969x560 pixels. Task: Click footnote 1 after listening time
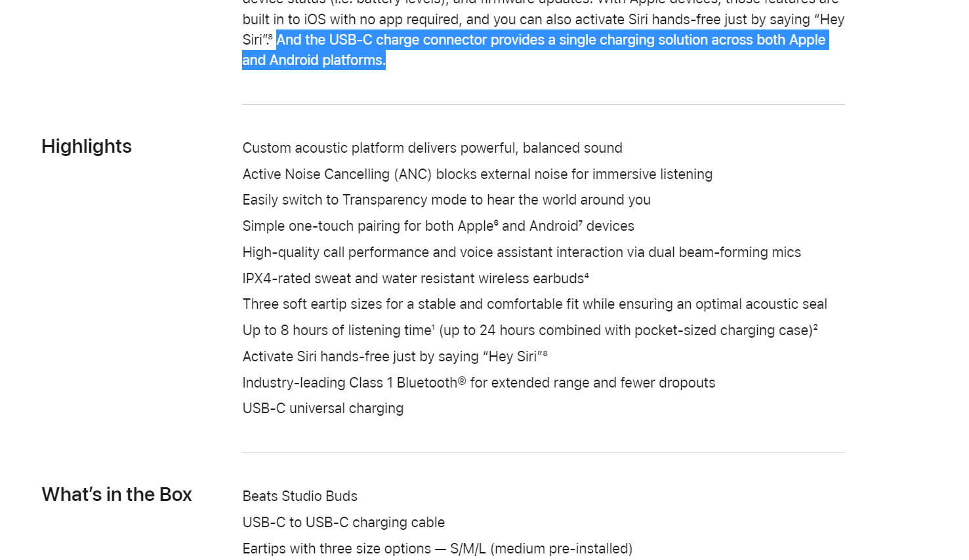tap(434, 327)
